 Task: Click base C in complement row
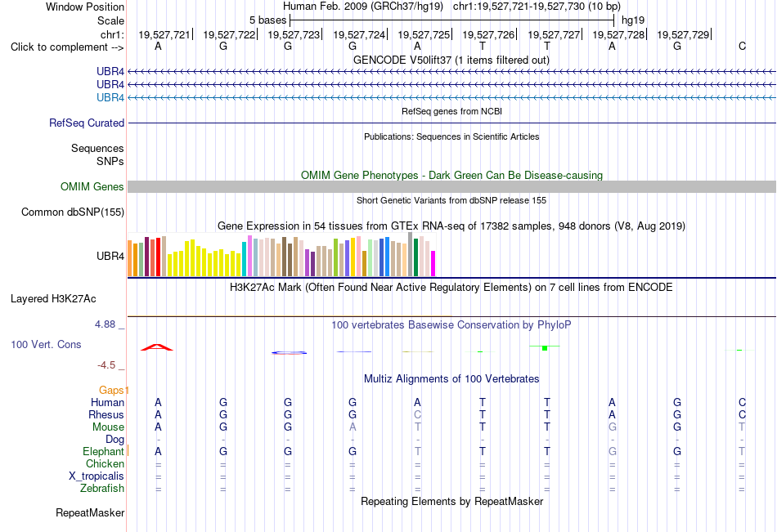coord(742,46)
